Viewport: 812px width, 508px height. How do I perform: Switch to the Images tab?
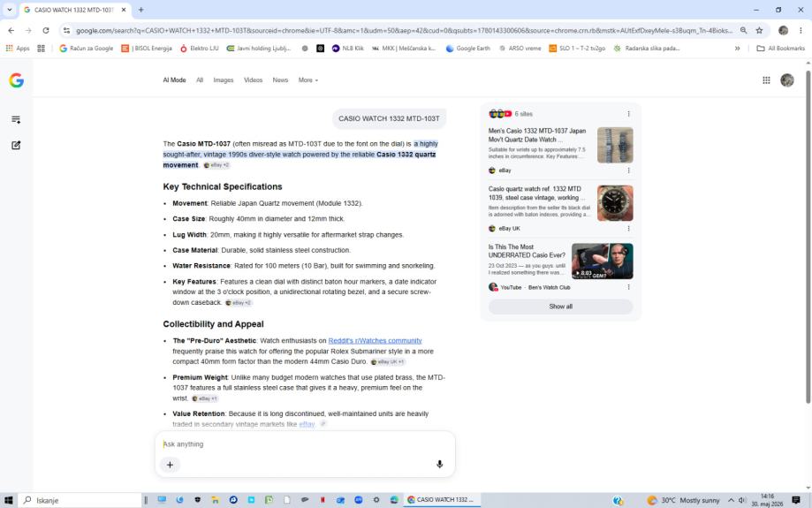pyautogui.click(x=224, y=80)
